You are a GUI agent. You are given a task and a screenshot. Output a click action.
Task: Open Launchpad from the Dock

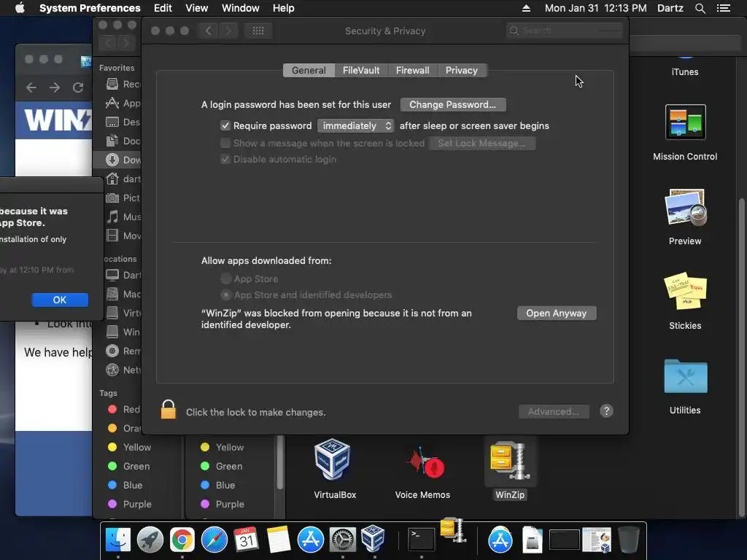tap(150, 540)
